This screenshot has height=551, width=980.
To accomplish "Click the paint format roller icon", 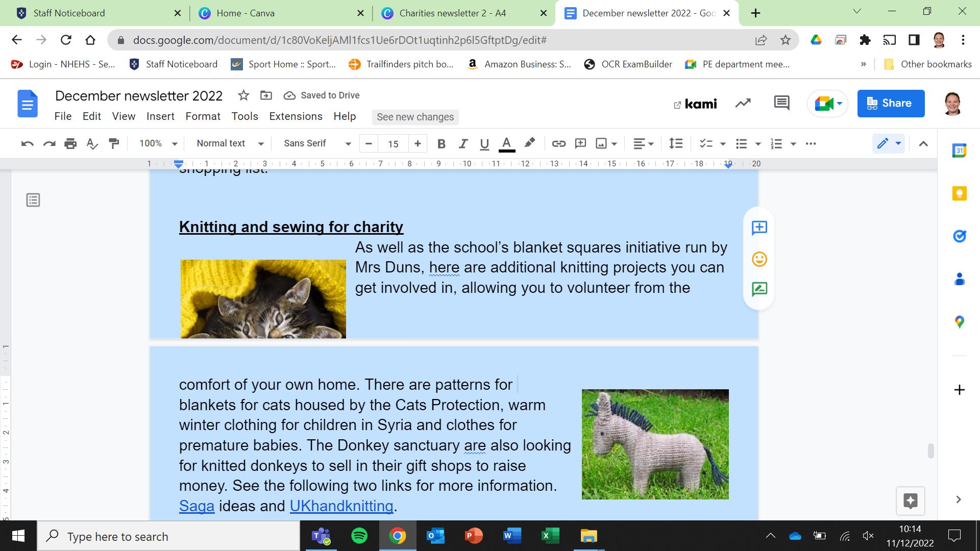I will click(x=114, y=144).
